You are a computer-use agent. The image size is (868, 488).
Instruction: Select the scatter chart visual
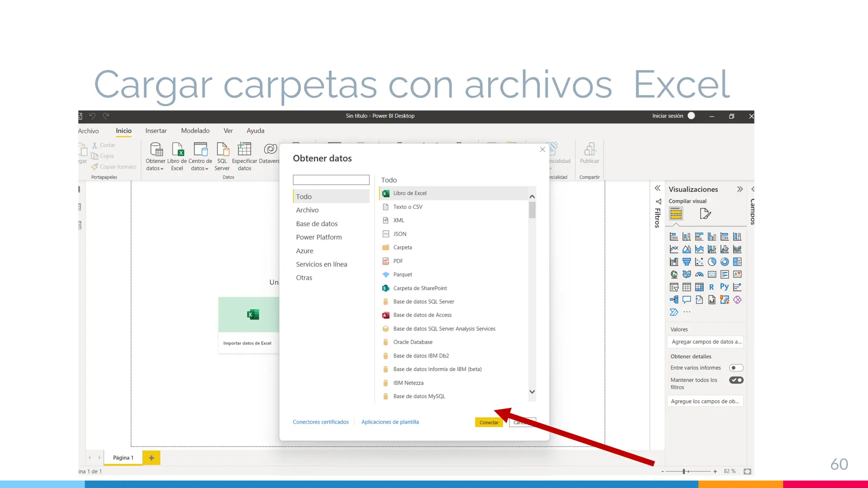click(699, 262)
